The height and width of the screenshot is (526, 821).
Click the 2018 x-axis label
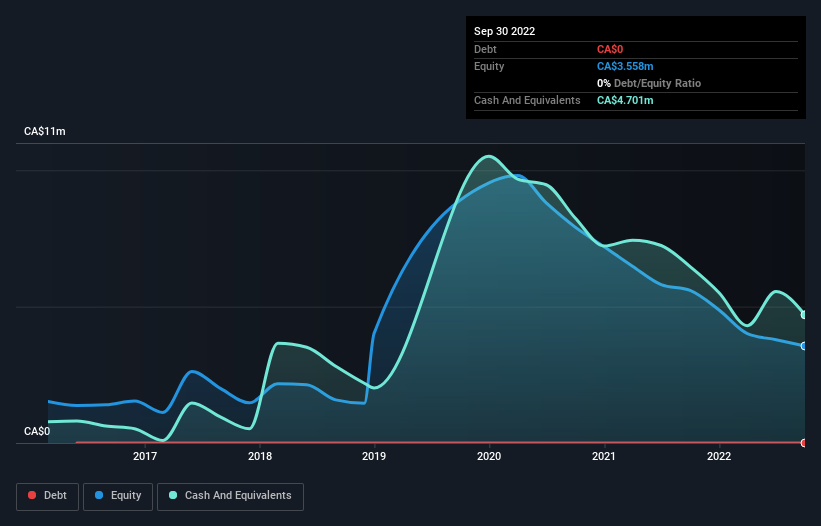pyautogui.click(x=260, y=456)
